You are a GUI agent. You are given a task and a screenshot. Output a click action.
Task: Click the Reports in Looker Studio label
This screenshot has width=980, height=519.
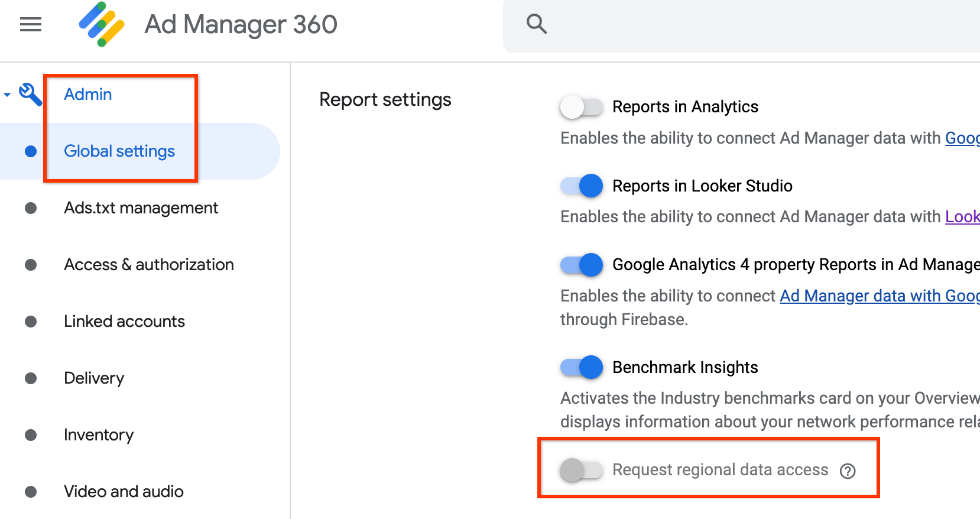click(702, 186)
